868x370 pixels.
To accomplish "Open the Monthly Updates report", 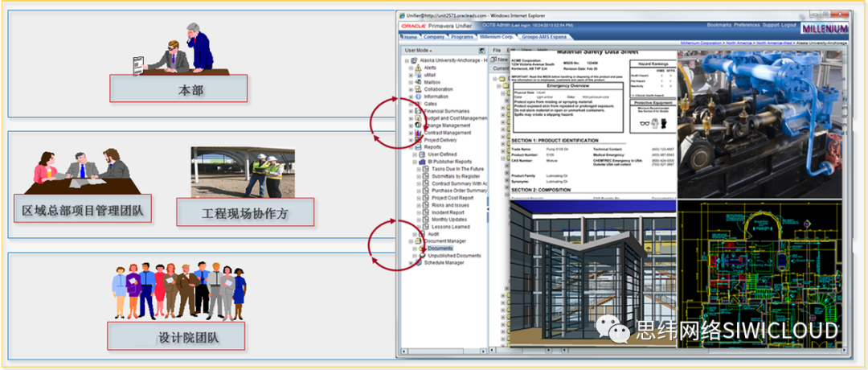I will click(449, 220).
